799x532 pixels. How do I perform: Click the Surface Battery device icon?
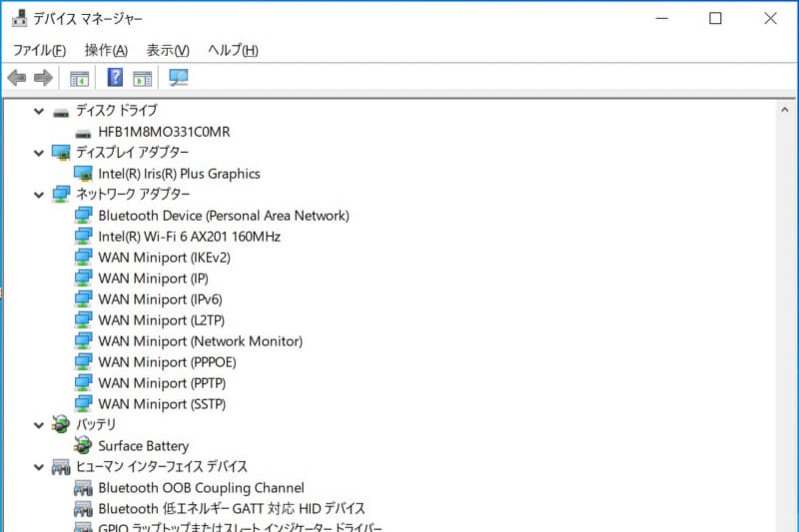click(83, 445)
